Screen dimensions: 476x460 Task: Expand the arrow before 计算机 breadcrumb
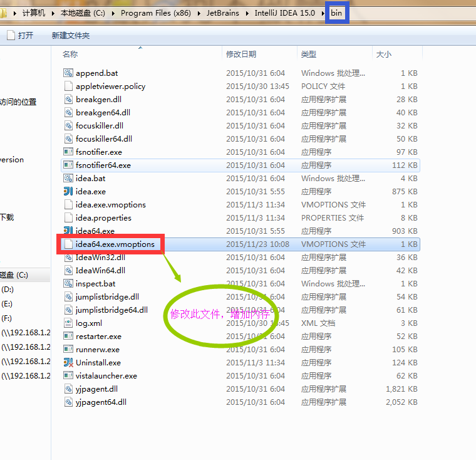[x=14, y=13]
